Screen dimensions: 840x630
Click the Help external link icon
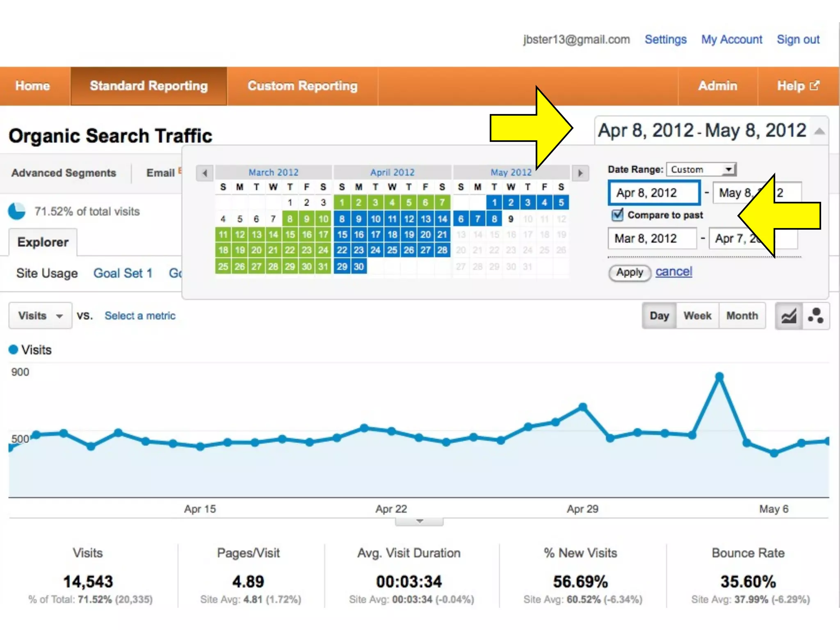[x=815, y=85]
